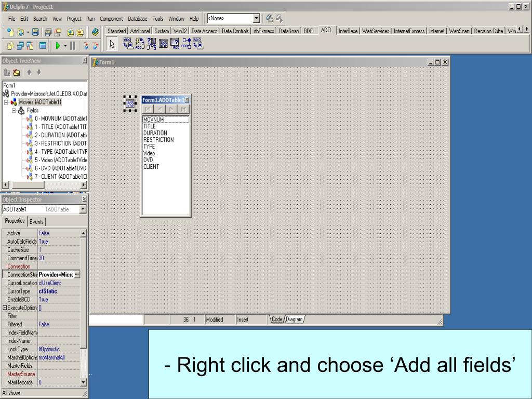Click the Toggle Form/Unit icon
This screenshot has height=399, width=532.
tap(30, 46)
